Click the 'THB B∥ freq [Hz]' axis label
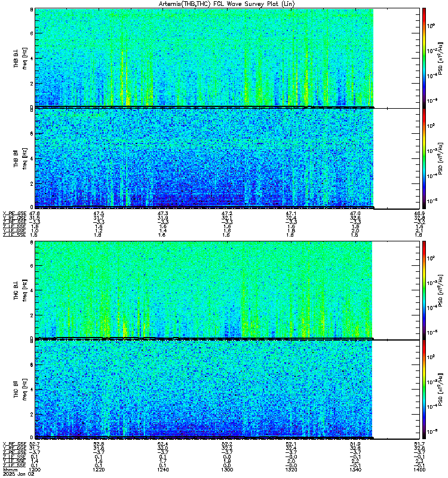The width and height of the screenshot is (448, 478). point(20,158)
